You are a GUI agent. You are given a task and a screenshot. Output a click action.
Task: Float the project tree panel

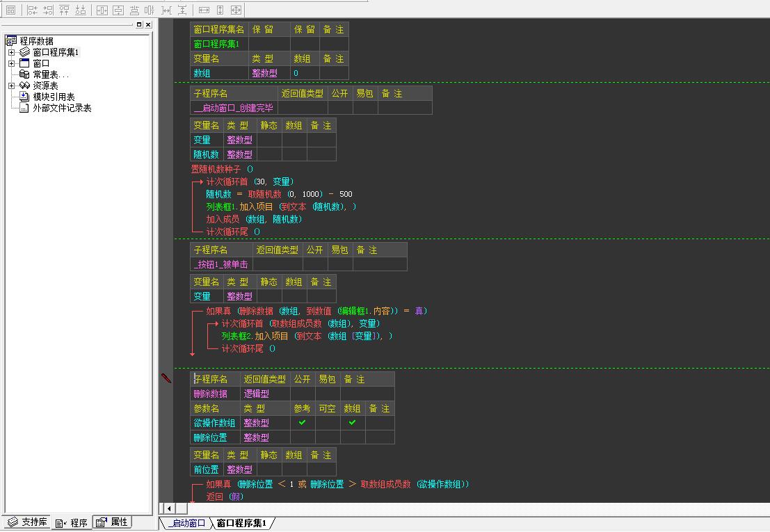point(139,24)
